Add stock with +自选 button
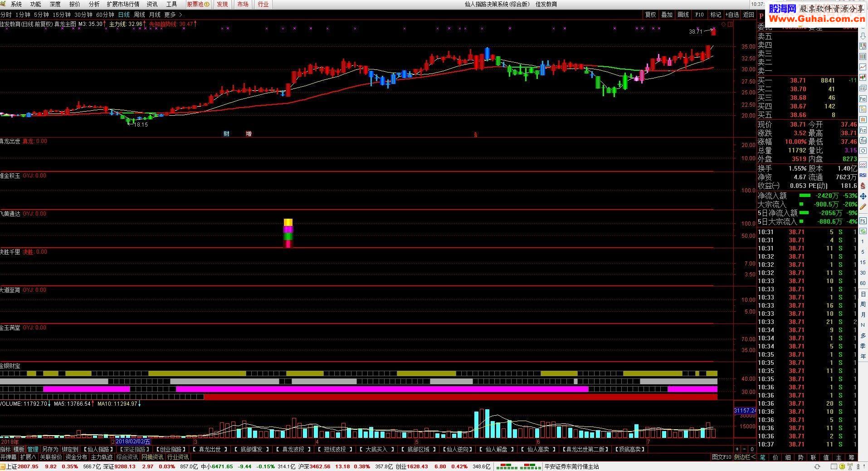Viewport: 868px width, 471px height. tap(732, 15)
